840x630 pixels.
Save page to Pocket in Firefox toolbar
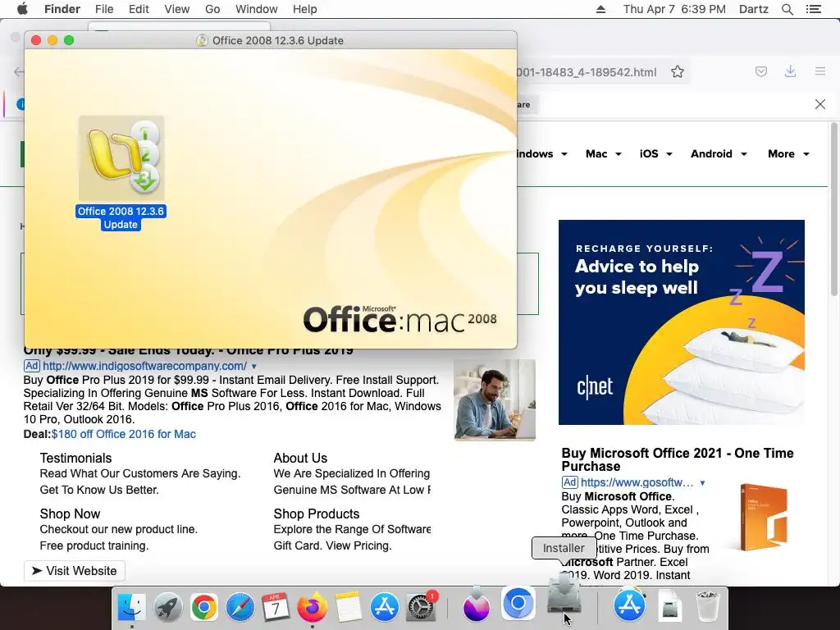click(x=761, y=71)
